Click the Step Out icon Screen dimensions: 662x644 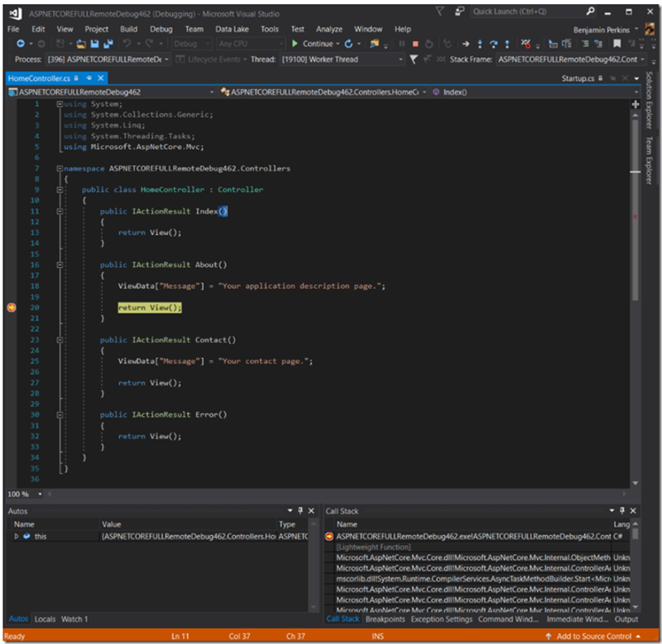tap(507, 44)
